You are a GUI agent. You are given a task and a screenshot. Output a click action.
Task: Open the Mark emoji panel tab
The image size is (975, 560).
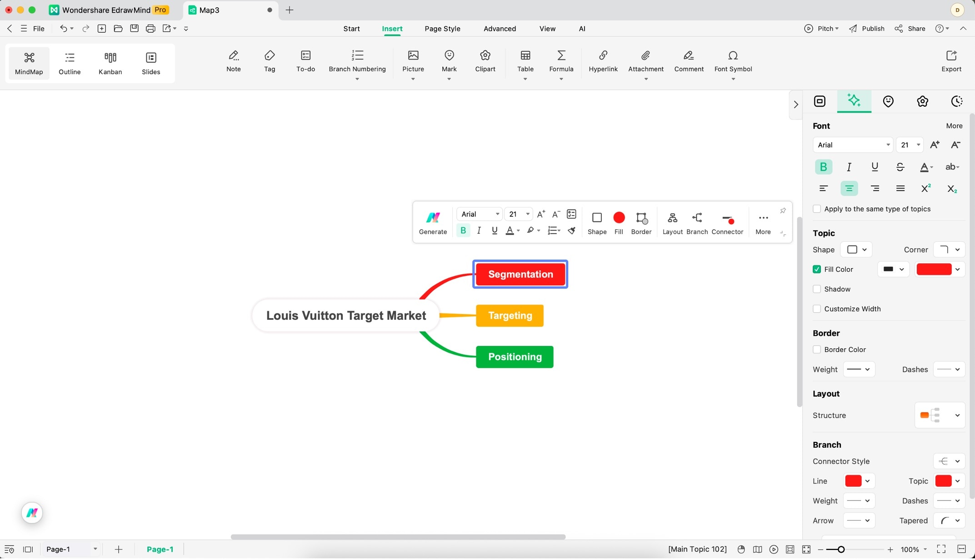tap(888, 101)
